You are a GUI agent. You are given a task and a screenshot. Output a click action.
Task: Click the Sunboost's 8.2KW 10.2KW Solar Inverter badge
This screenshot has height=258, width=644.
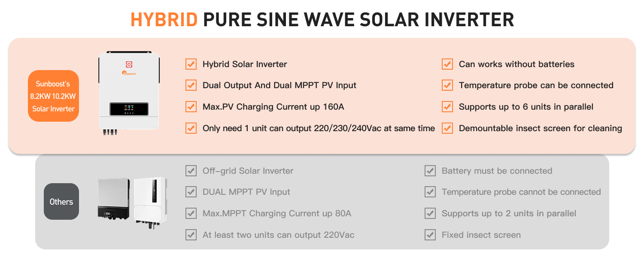coord(53,96)
